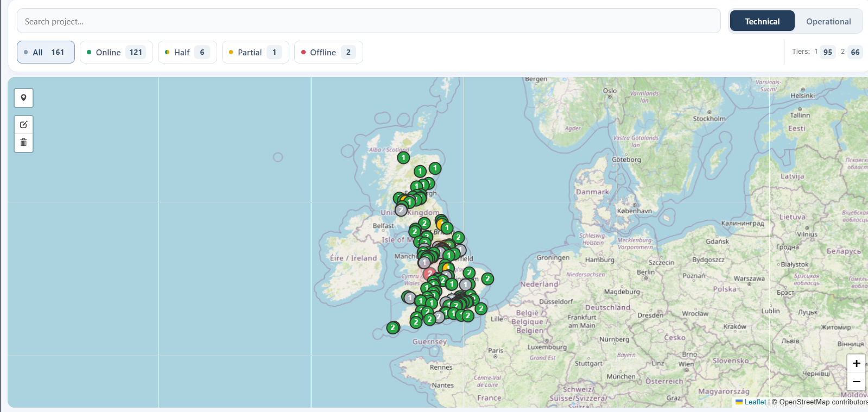Click the Éire / Ireland map label
The height and width of the screenshot is (412, 868).
353,258
